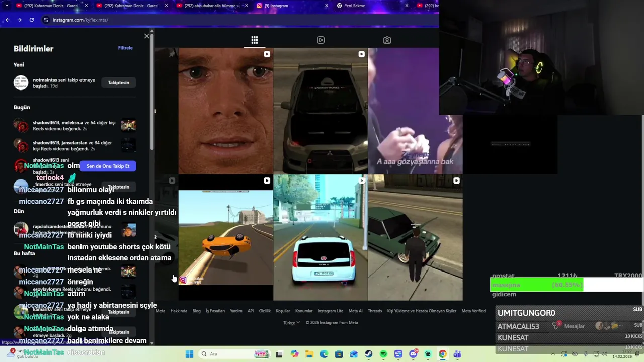Open the volume icon in system tray

tap(604, 354)
